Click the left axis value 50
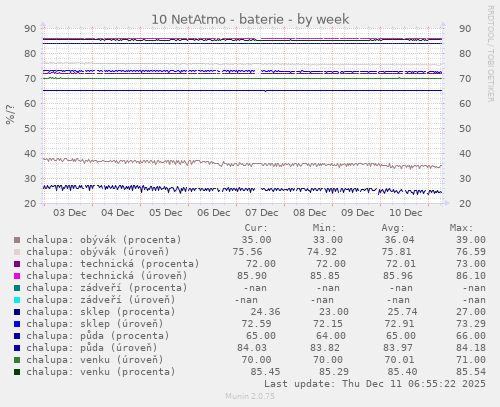Viewport: 500px width, 407px height. [x=30, y=129]
